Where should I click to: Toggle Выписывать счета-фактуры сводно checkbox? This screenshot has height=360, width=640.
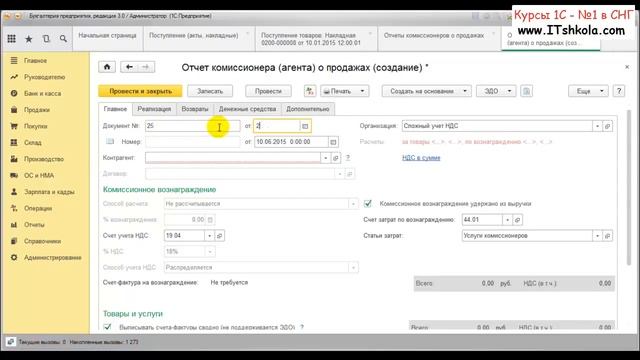[107, 327]
